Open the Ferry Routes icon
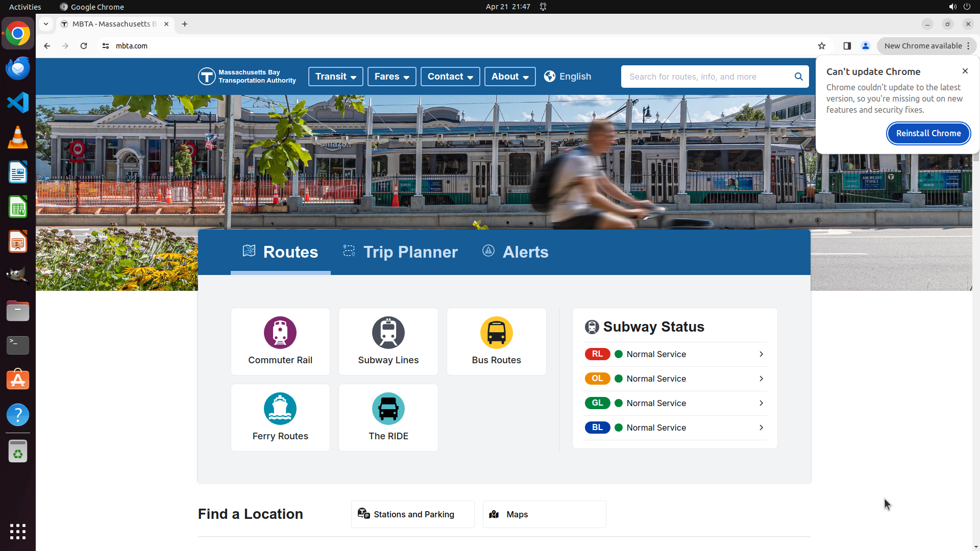This screenshot has height=551, width=980. (280, 409)
